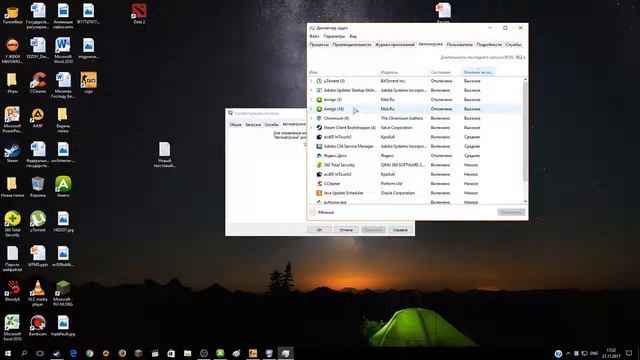Switch to the Журнал приложений tab
This screenshot has height=360, width=640.
(x=395, y=44)
